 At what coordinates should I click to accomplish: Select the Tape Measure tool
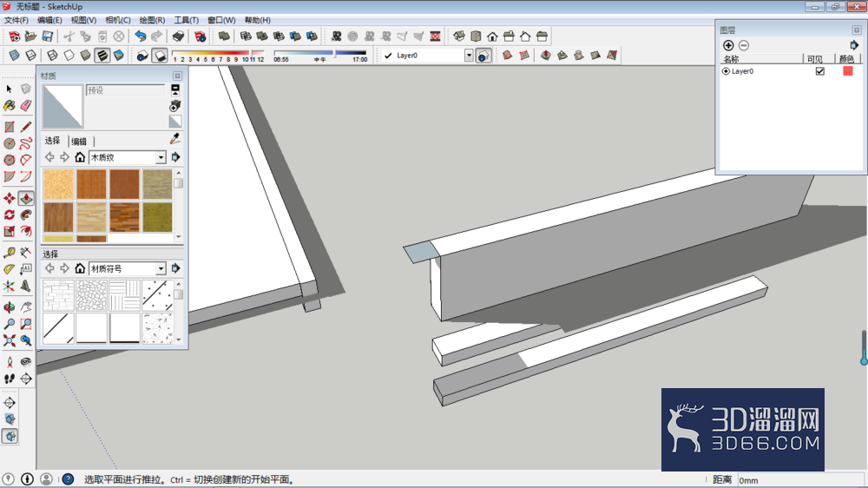10,254
